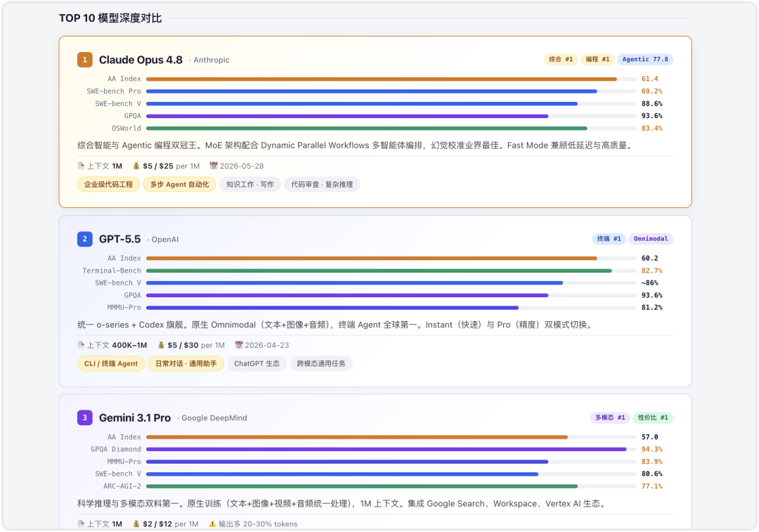The width and height of the screenshot is (759, 532).
Task: Select the 代码审查 · 复杂推理 tag
Action: [x=322, y=184]
